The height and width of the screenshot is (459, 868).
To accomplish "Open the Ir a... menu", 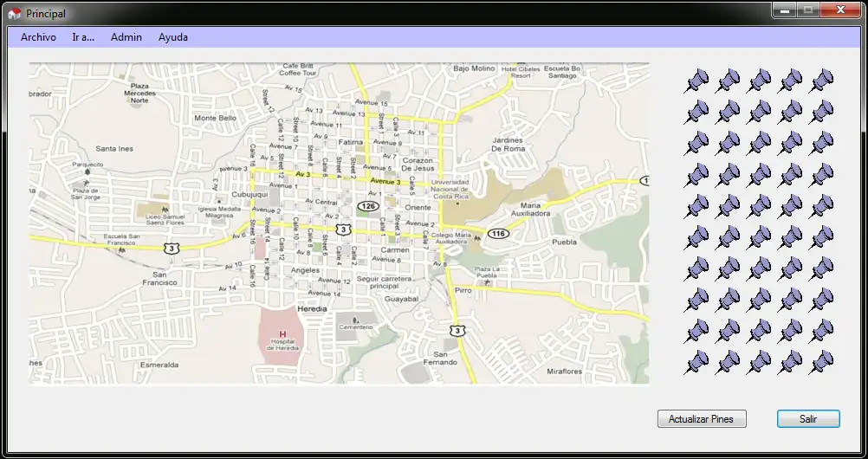I will (83, 37).
